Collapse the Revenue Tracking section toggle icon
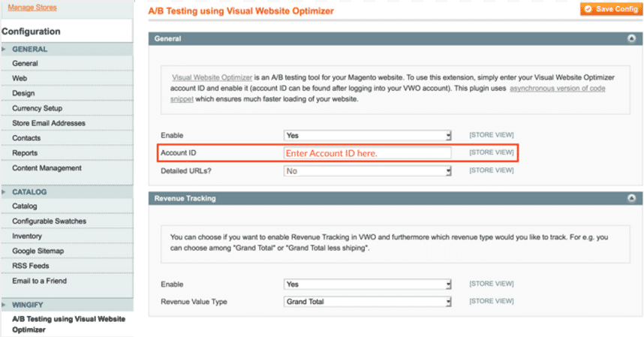The height and width of the screenshot is (337, 644). pyautogui.click(x=632, y=198)
